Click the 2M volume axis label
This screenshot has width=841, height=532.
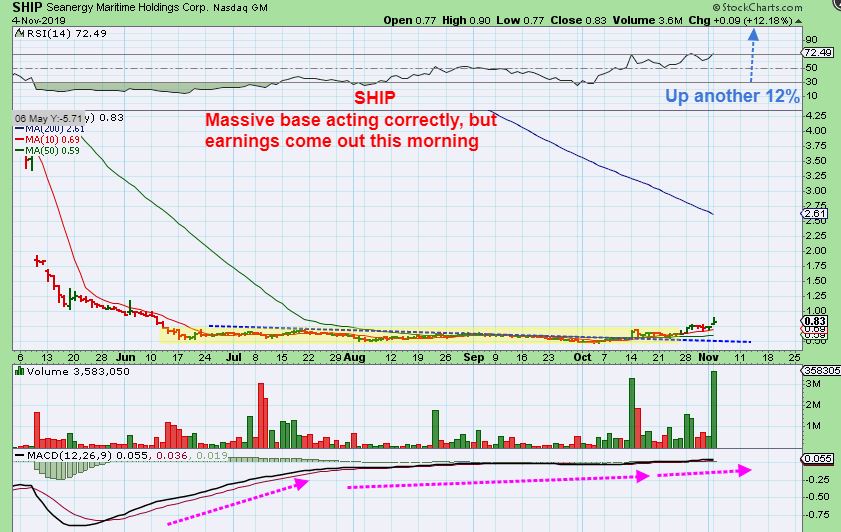pos(813,405)
